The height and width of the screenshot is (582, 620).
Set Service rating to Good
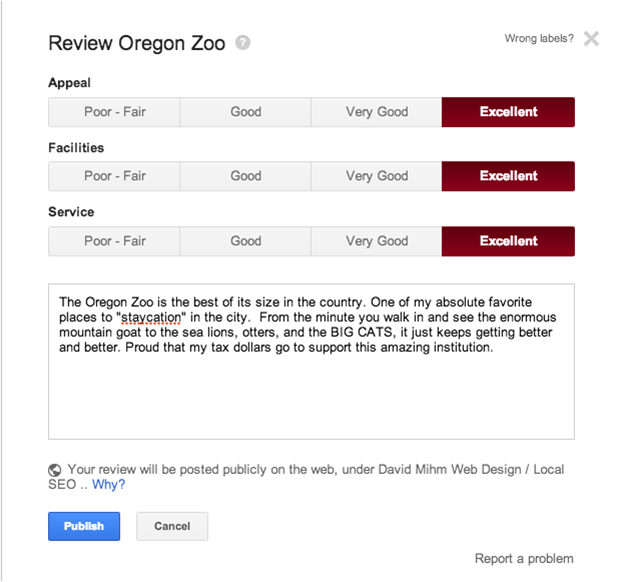tap(245, 241)
